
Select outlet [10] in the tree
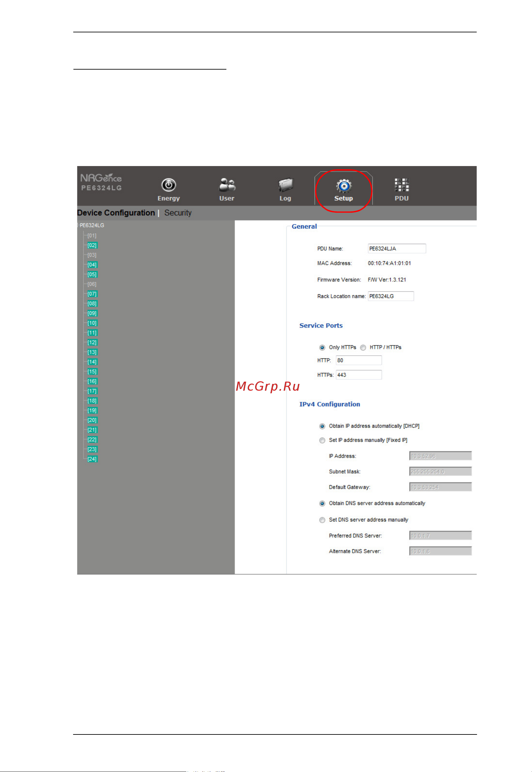[92, 323]
